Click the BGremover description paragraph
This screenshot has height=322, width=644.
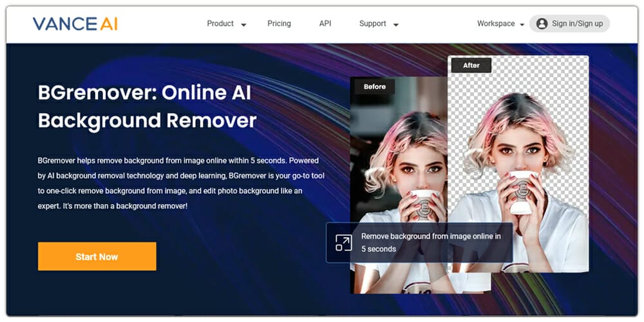pos(178,183)
